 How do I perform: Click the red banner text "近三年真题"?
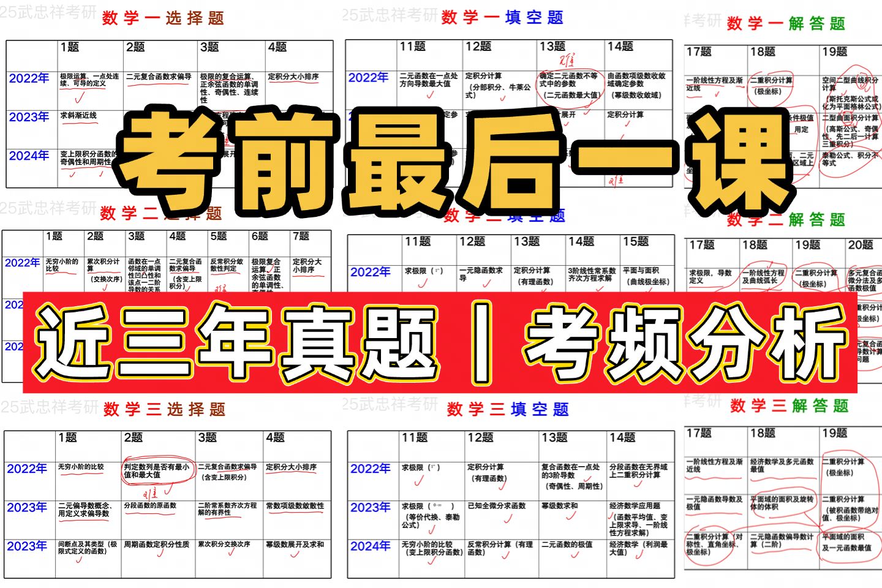coord(238,343)
